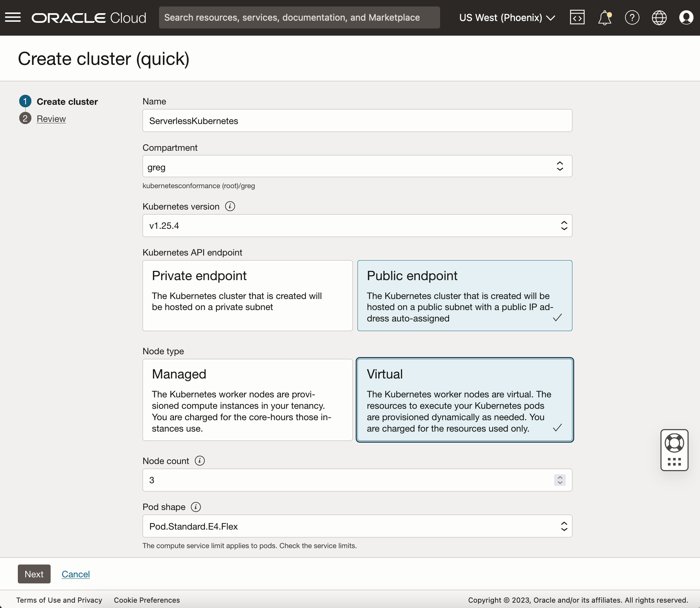Screen dimensions: 700x608
Task: Open the language selection globe
Action: 659,17
